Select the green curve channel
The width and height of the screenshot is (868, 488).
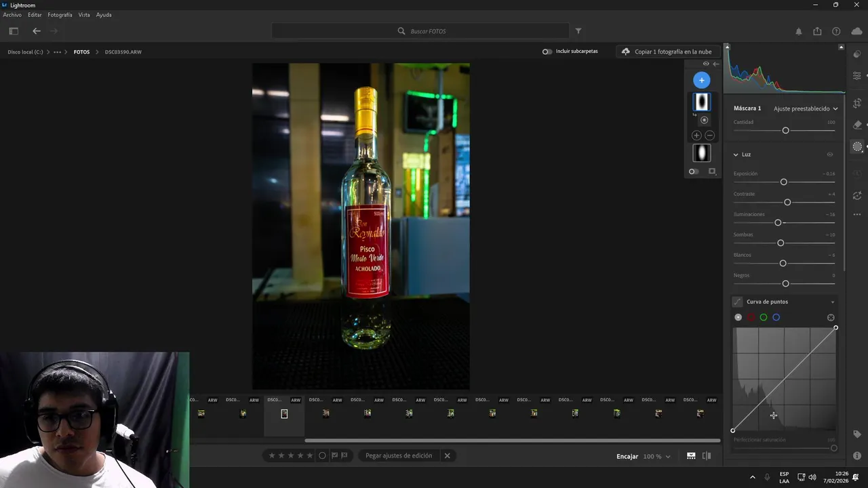(x=764, y=317)
